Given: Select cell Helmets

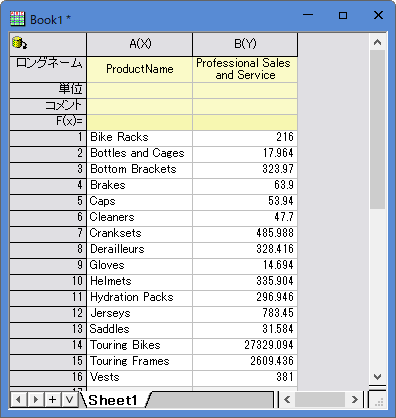Looking at the screenshot, I should (140, 282).
